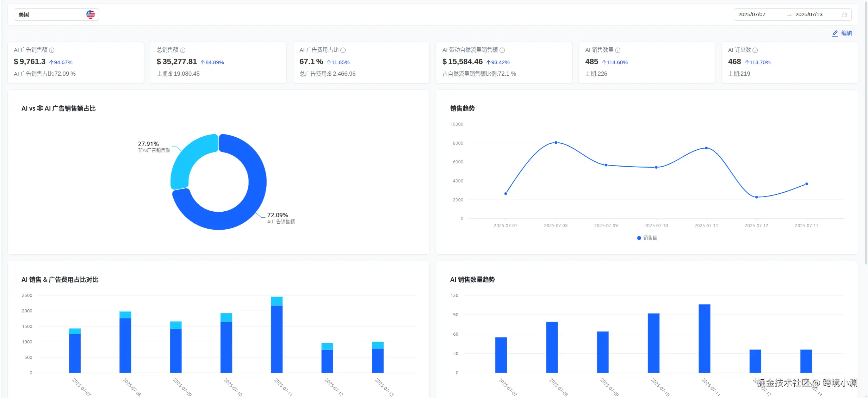This screenshot has height=398, width=868.
Task: Click the 编辑 link
Action: pos(847,33)
